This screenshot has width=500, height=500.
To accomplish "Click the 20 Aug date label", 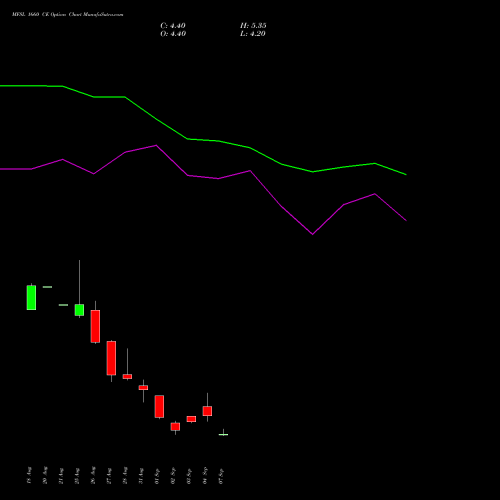I will click(x=45, y=475).
